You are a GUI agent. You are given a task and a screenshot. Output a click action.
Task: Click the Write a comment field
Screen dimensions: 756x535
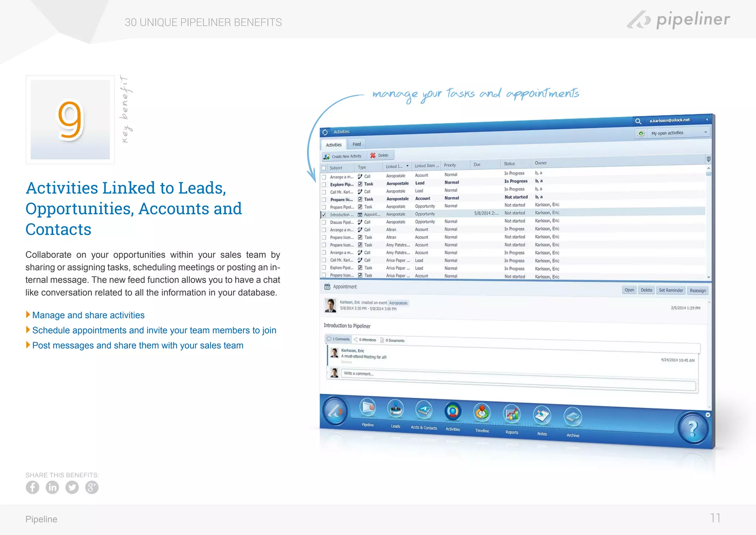[518, 379]
